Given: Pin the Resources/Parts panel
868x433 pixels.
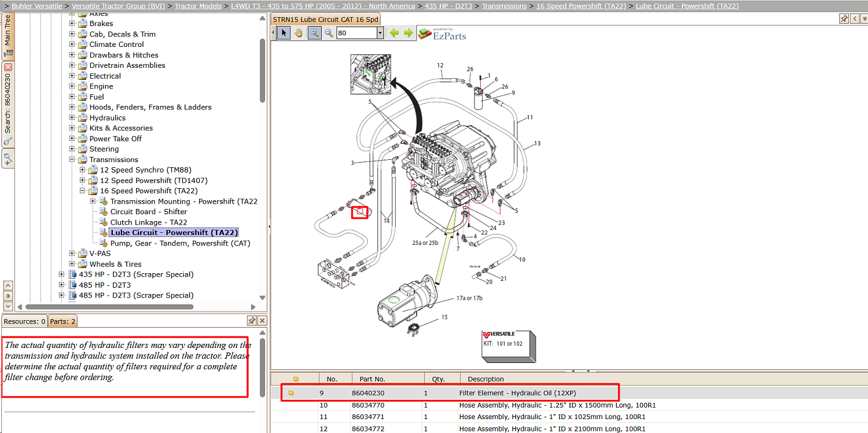Looking at the screenshot, I should [x=252, y=321].
